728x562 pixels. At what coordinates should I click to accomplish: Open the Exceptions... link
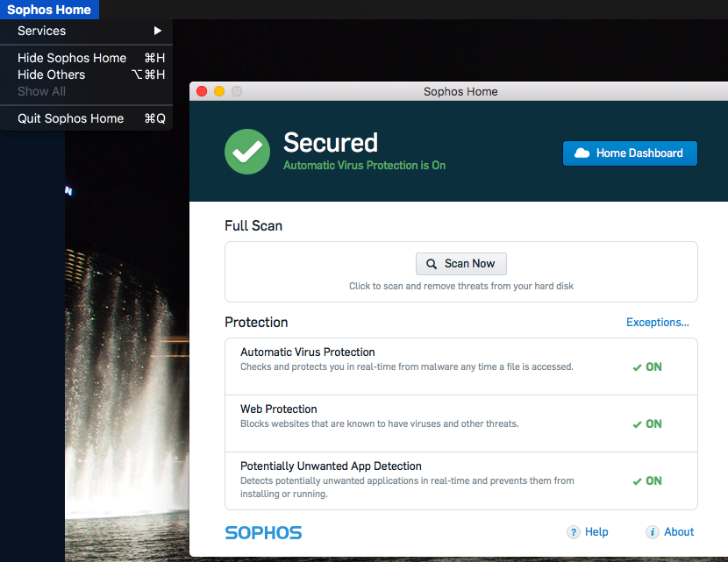tap(658, 322)
